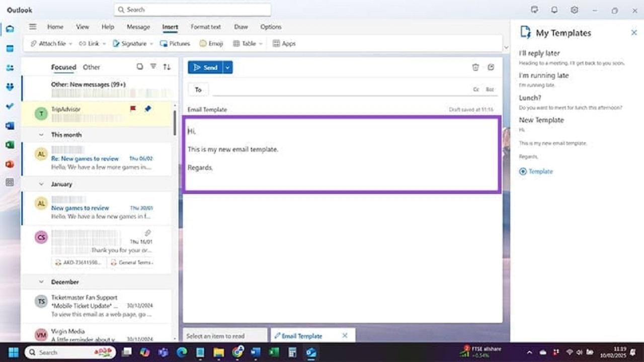Viewport: 644px width, 362px height.
Task: Open the Calendar icon in left sidebar
Action: (10, 49)
